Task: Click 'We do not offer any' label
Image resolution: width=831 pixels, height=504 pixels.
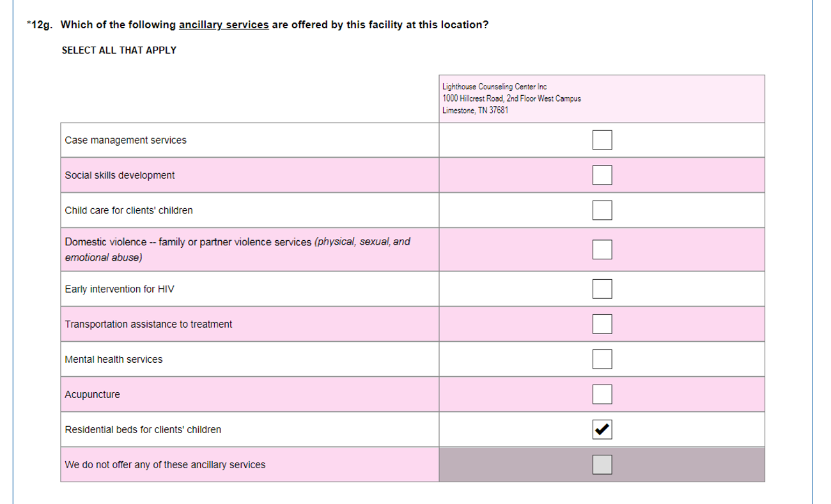Action: pos(165,465)
